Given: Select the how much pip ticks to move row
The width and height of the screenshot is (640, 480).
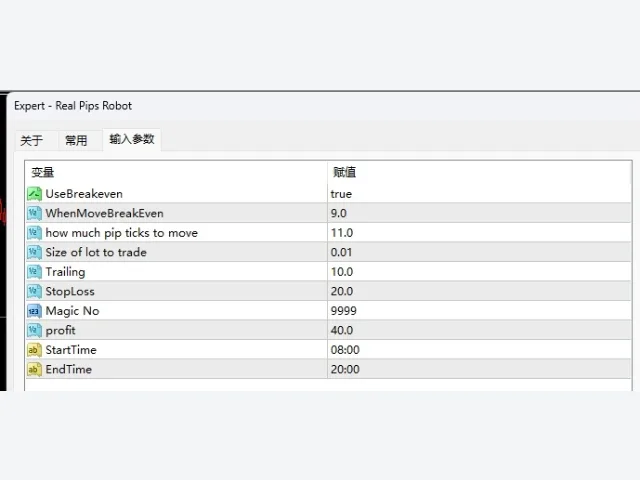Looking at the screenshot, I should 328,233.
